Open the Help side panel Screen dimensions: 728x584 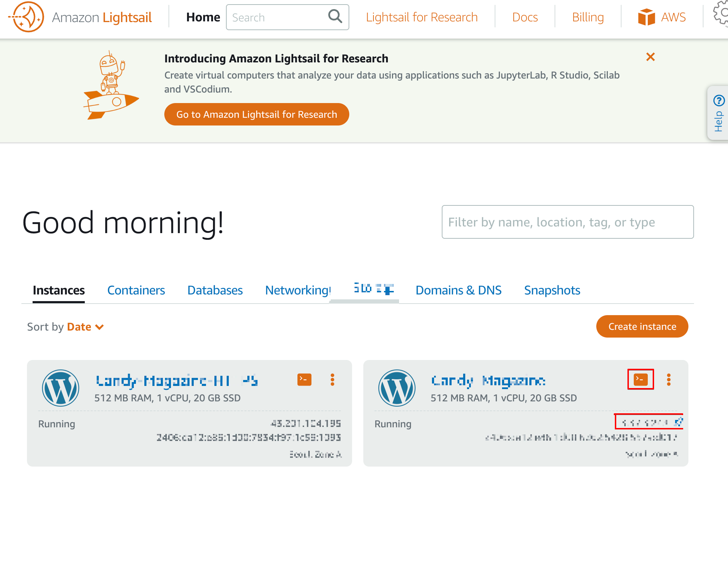[718, 113]
